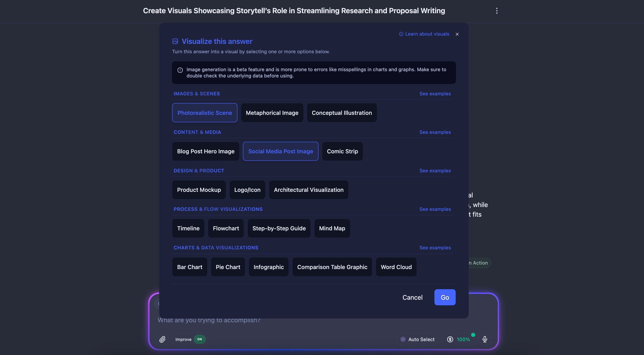See examples for Images & Scenes
Viewport: 644px width, 355px height.
435,94
